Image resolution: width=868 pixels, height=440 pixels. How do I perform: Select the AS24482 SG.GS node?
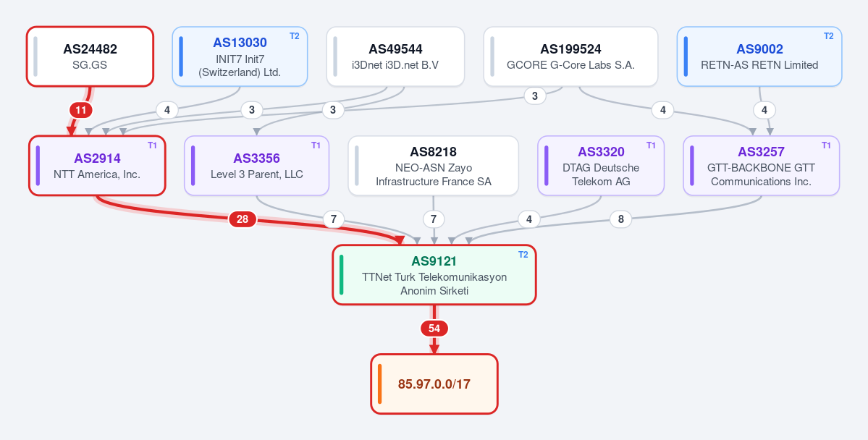click(x=90, y=56)
